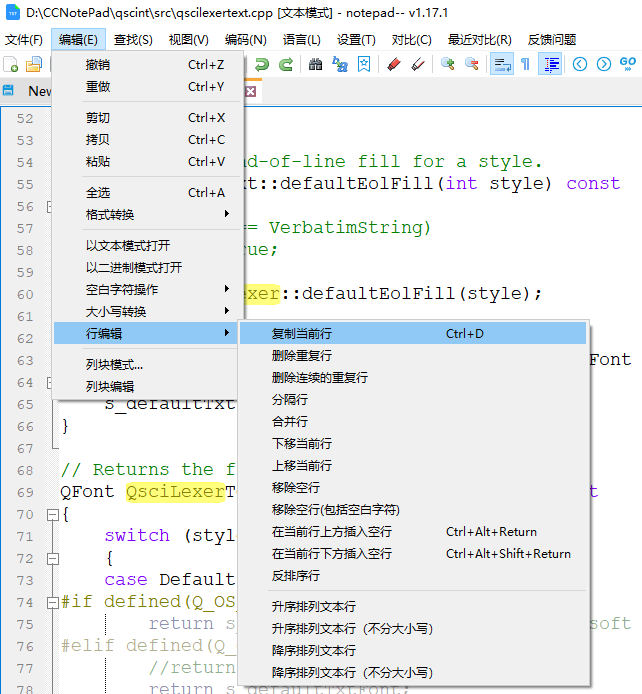The height and width of the screenshot is (694, 642).
Task: Choose 删除连续的重复行
Action: pyautogui.click(x=413, y=378)
